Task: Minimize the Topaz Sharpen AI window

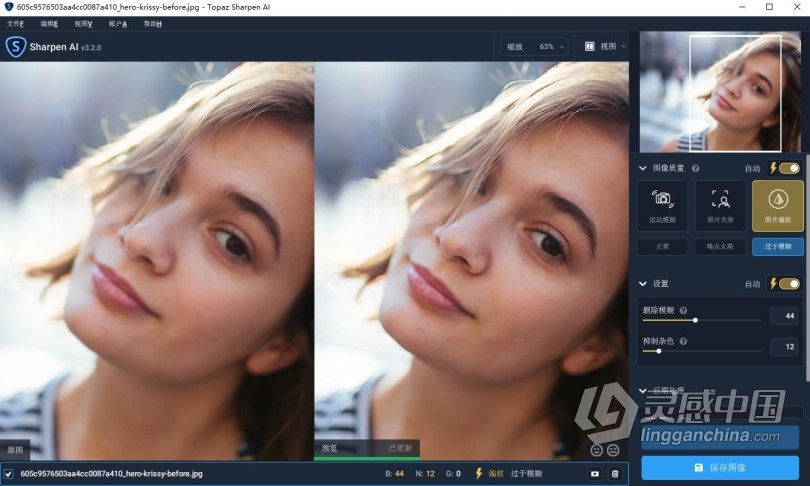Action: pos(742,7)
